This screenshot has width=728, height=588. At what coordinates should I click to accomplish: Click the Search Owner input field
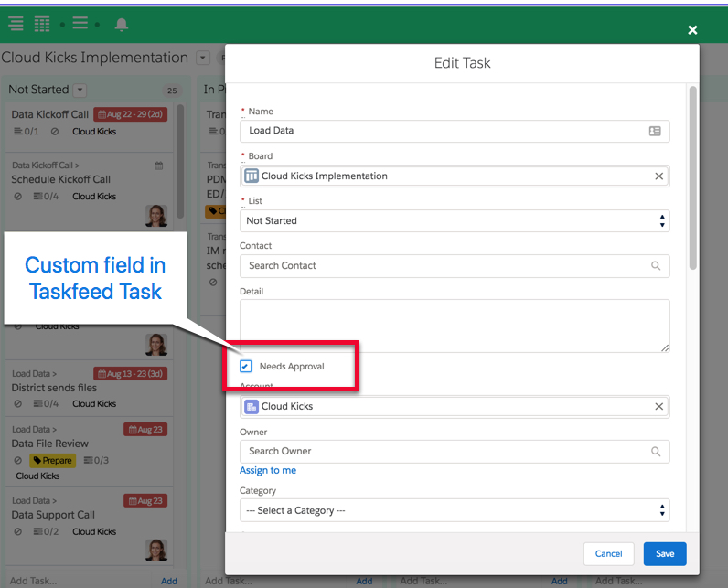click(x=455, y=452)
